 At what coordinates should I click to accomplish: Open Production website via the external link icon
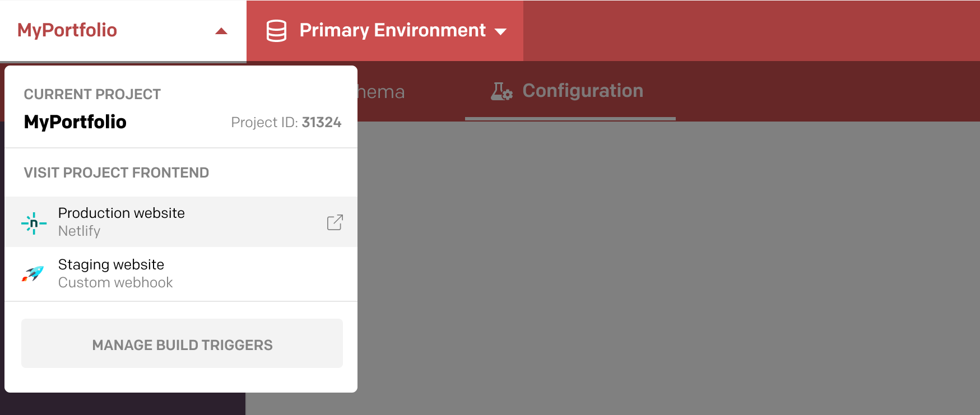[334, 222]
